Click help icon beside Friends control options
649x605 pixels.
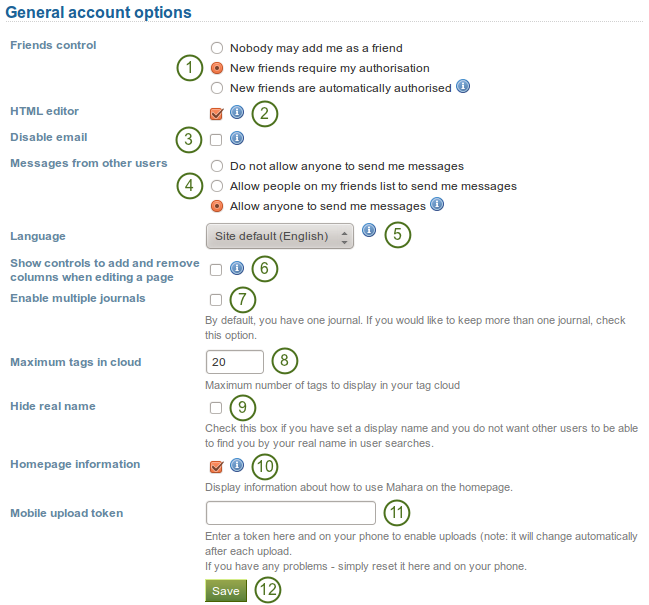[463, 87]
